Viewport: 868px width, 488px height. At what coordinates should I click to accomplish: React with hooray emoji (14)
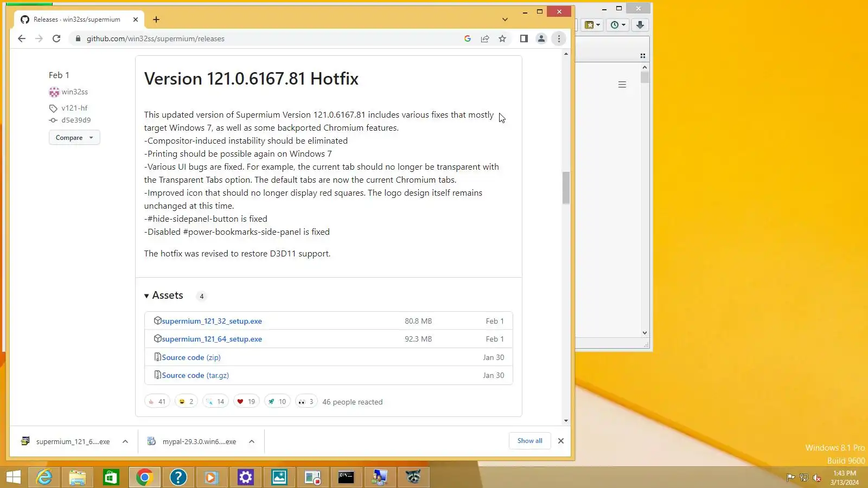click(215, 402)
